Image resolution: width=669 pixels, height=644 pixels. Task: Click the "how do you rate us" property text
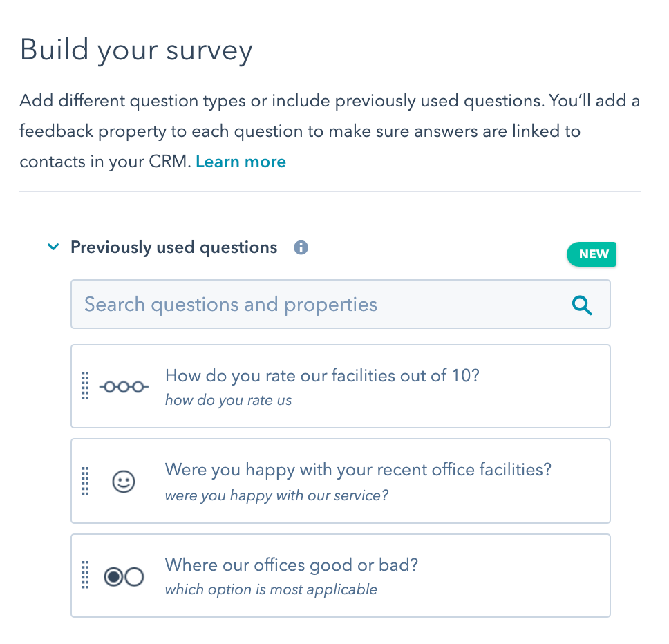coord(228,400)
